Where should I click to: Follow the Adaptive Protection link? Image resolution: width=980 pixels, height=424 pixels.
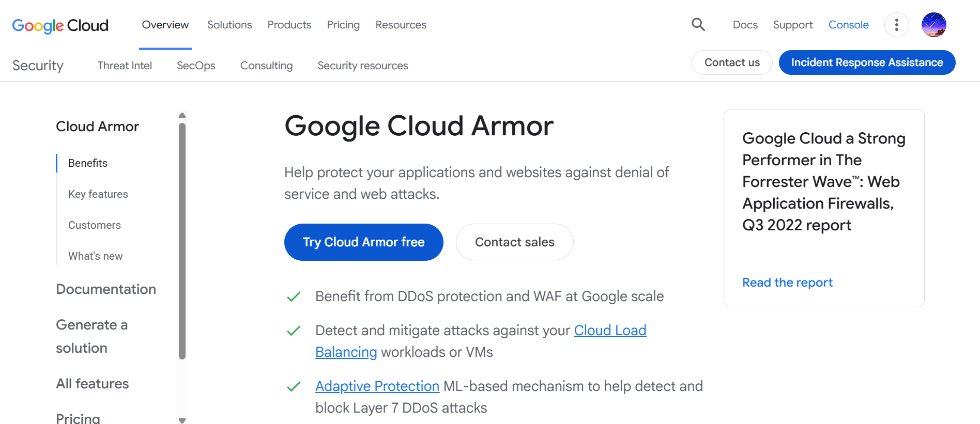click(x=377, y=386)
